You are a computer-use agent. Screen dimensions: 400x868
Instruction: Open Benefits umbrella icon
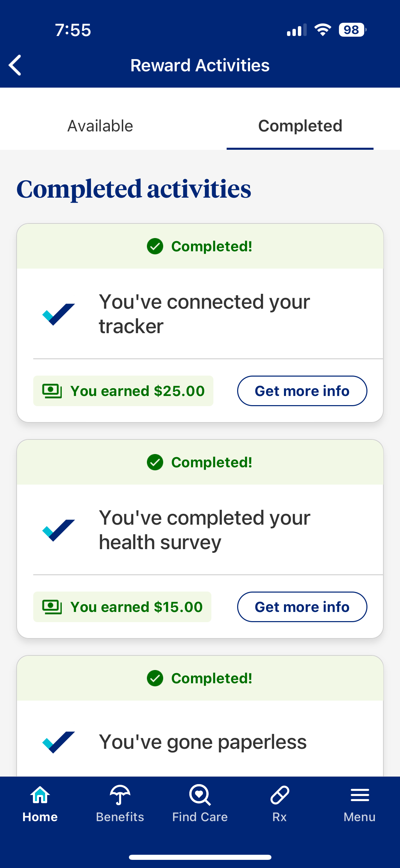(120, 795)
